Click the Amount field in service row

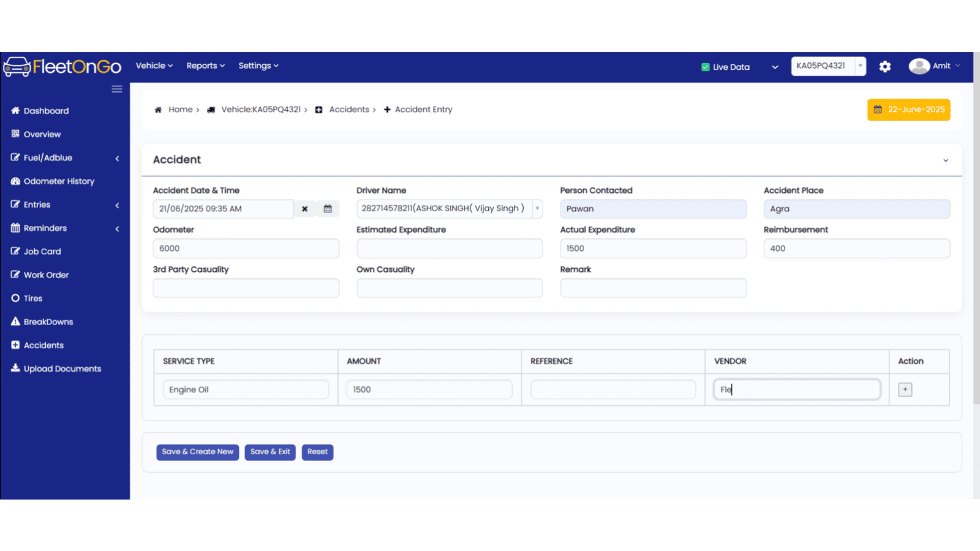pyautogui.click(x=429, y=389)
